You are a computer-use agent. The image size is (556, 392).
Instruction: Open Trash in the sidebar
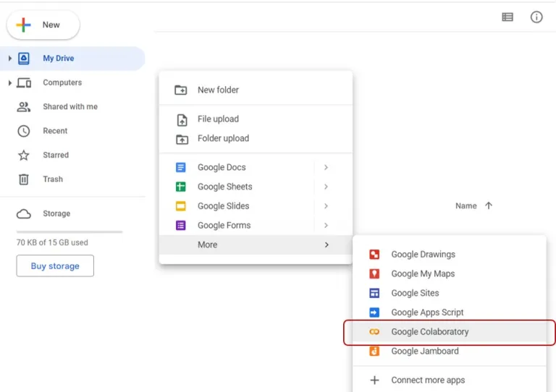[x=72, y=179]
